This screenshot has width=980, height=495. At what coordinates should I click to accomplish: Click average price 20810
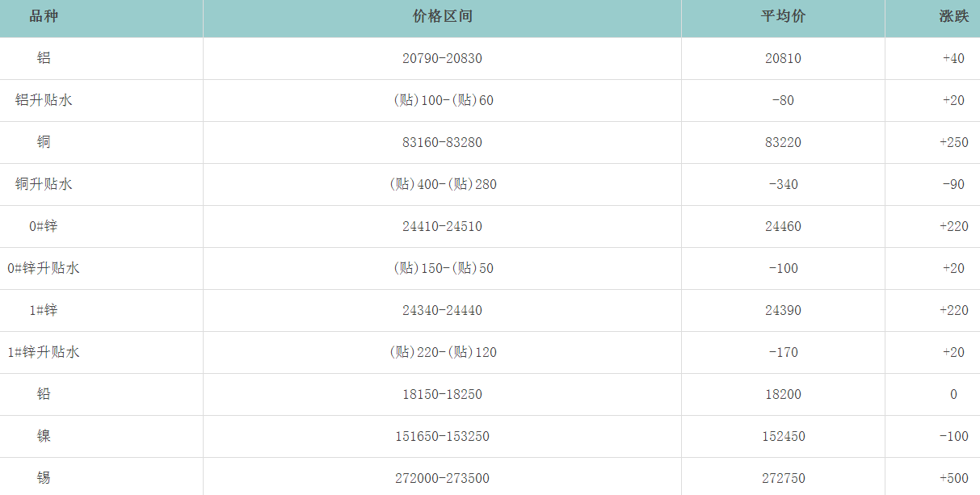pyautogui.click(x=783, y=58)
